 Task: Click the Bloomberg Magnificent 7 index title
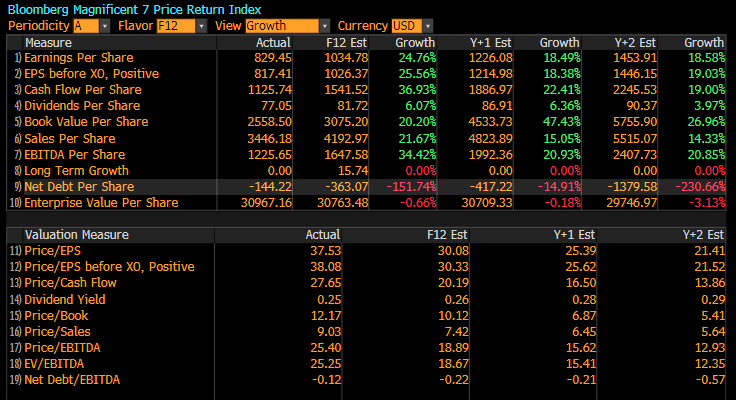click(x=136, y=8)
